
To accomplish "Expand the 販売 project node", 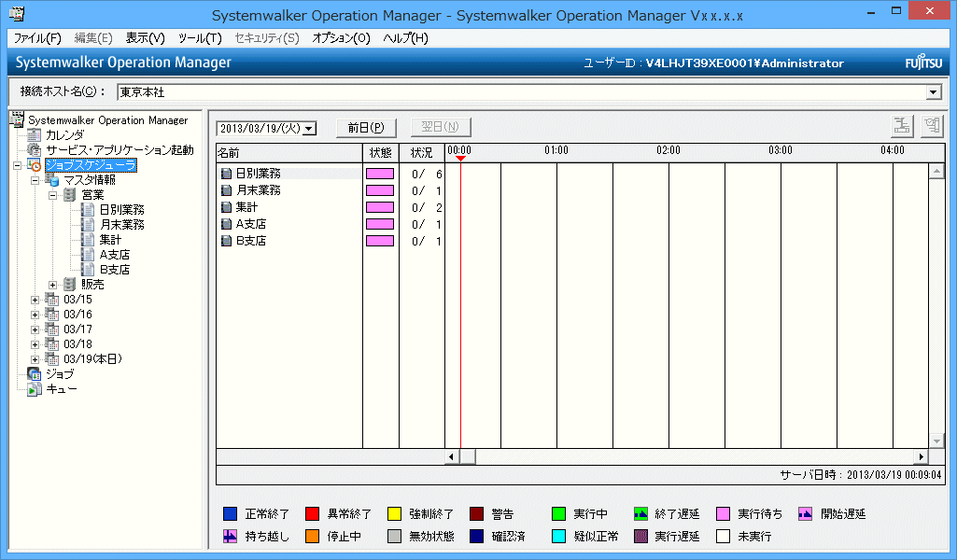I will click(52, 285).
